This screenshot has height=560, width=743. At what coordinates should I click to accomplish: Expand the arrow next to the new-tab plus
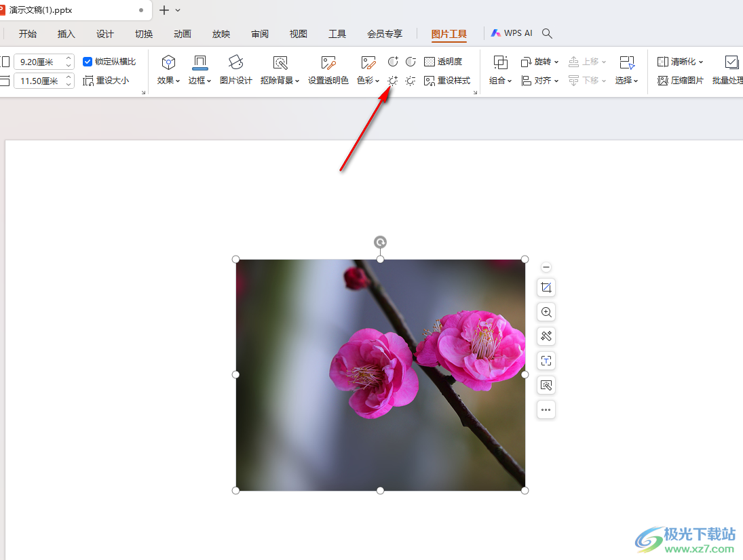pos(178,10)
